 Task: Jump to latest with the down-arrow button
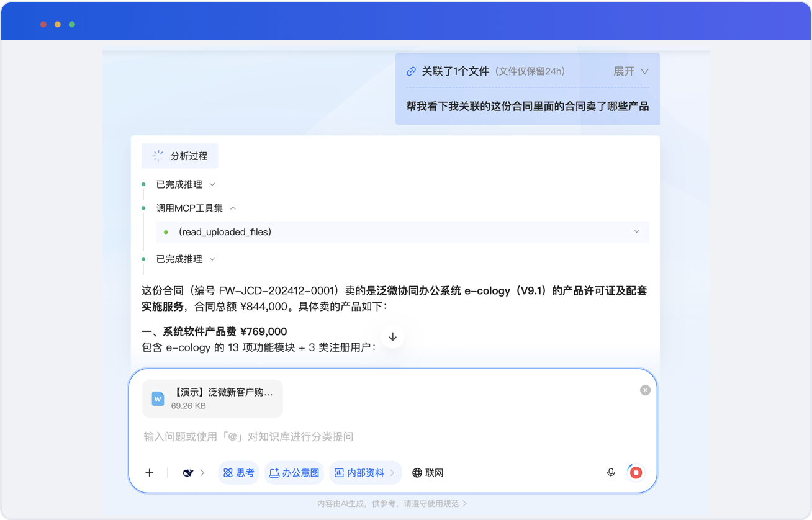tap(392, 337)
